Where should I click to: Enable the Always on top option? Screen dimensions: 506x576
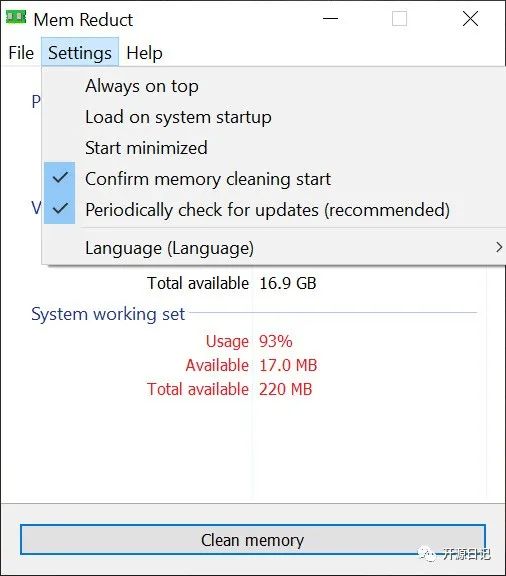(142, 86)
